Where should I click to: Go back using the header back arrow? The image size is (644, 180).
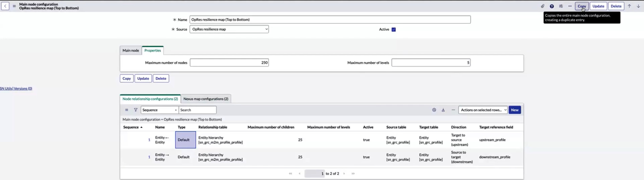(5, 6)
